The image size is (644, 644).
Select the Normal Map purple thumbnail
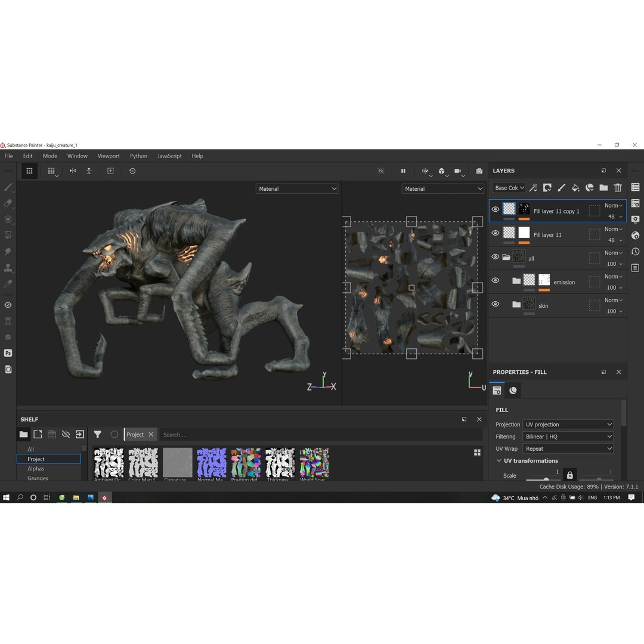click(212, 463)
